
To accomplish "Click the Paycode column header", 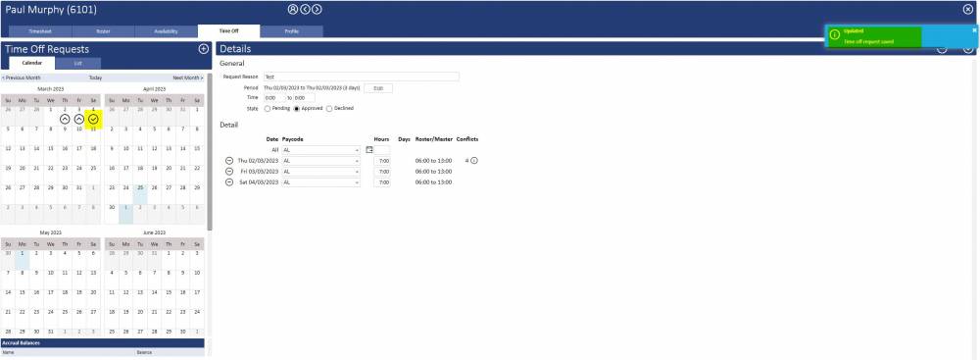I will pyautogui.click(x=292, y=139).
